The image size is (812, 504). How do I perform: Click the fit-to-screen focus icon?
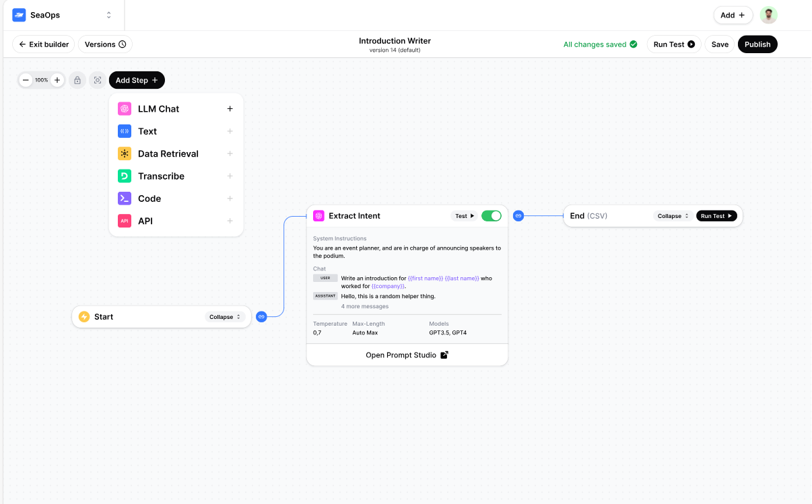tap(98, 80)
